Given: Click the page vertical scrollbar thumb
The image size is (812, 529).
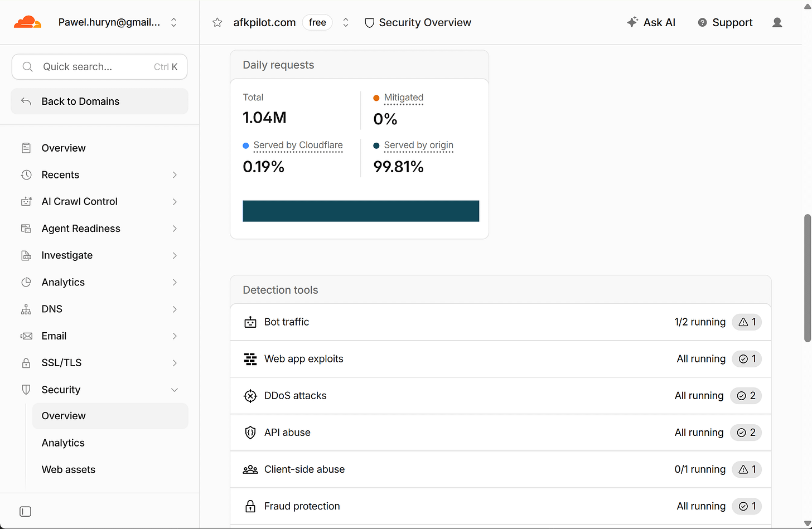Looking at the screenshot, I should (807, 278).
